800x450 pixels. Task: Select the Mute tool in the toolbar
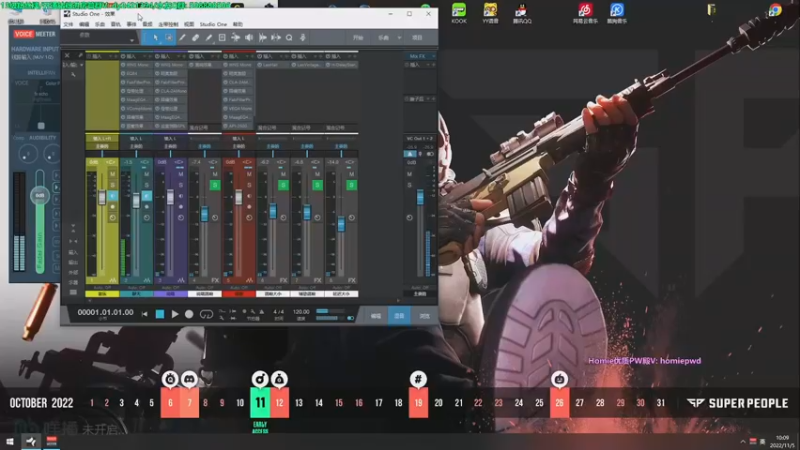[222, 38]
